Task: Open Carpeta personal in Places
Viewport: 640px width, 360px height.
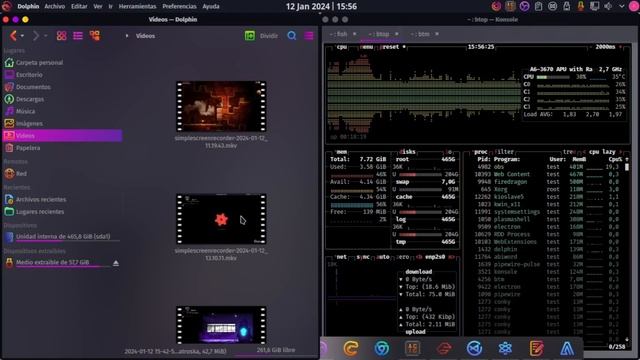Action: pos(62,62)
